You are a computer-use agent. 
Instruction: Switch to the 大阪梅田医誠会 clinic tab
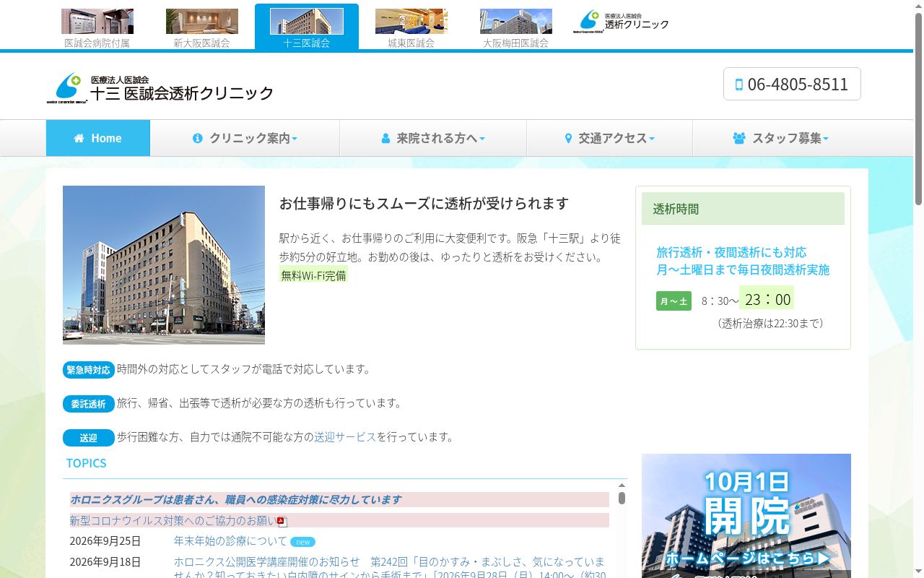(516, 28)
